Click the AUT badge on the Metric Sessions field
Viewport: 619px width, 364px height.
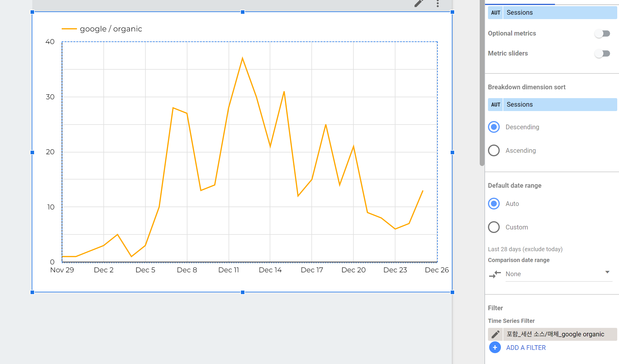pos(496,13)
